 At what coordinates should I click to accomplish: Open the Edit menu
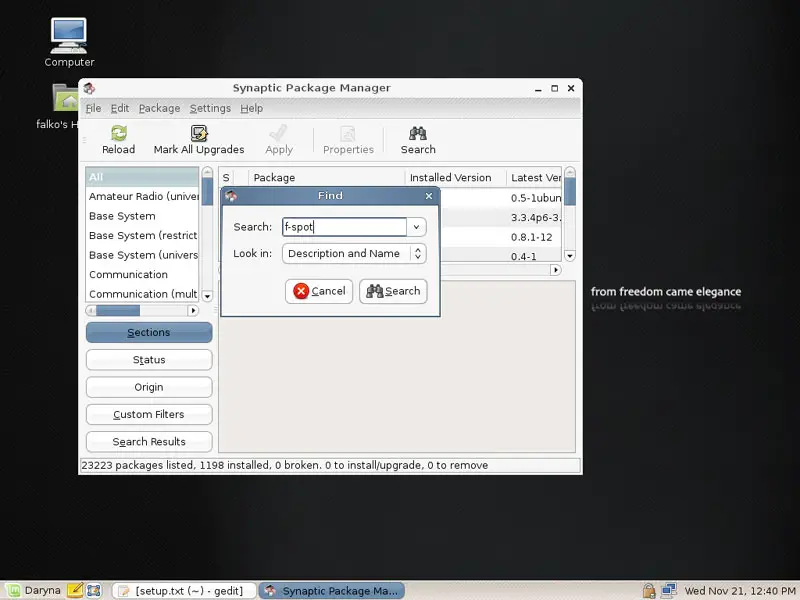point(120,108)
